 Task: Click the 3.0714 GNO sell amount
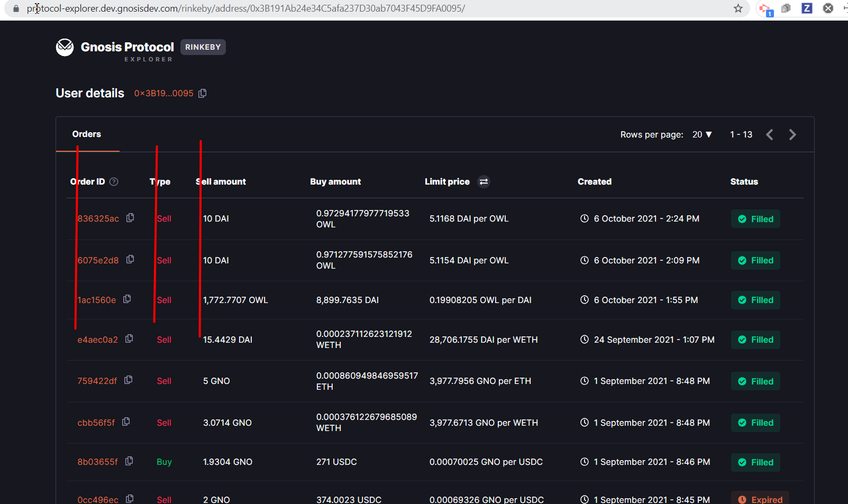(x=227, y=423)
